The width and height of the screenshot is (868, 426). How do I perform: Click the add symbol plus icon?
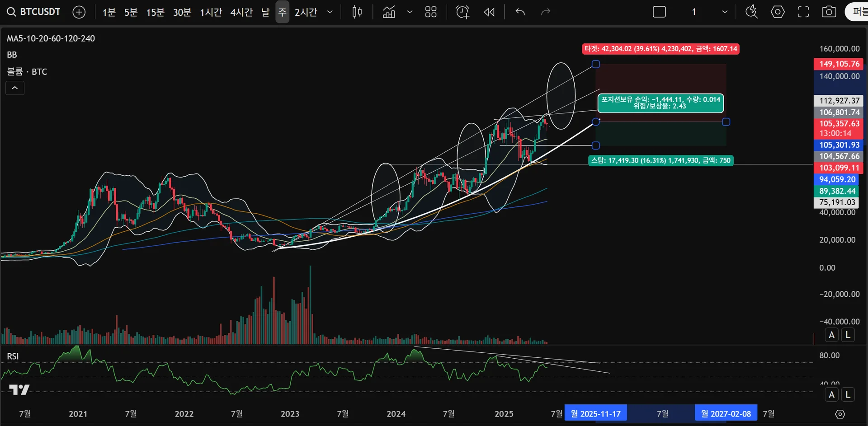79,12
